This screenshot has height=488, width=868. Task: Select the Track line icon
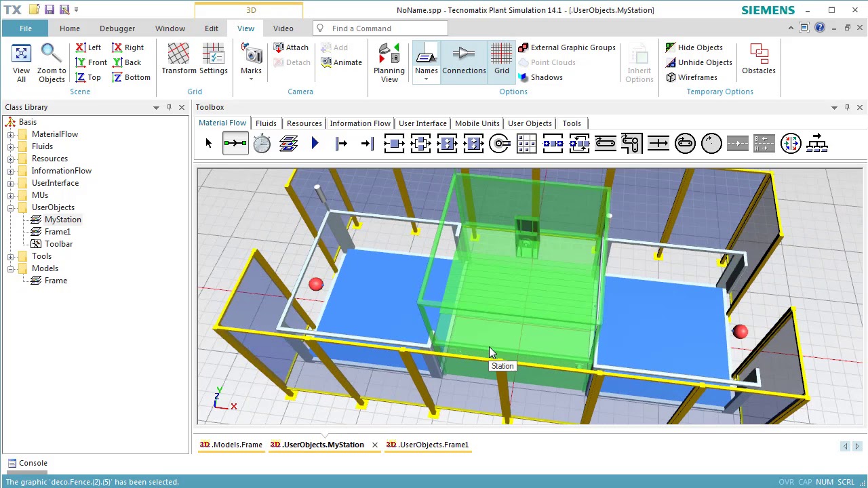click(x=738, y=143)
